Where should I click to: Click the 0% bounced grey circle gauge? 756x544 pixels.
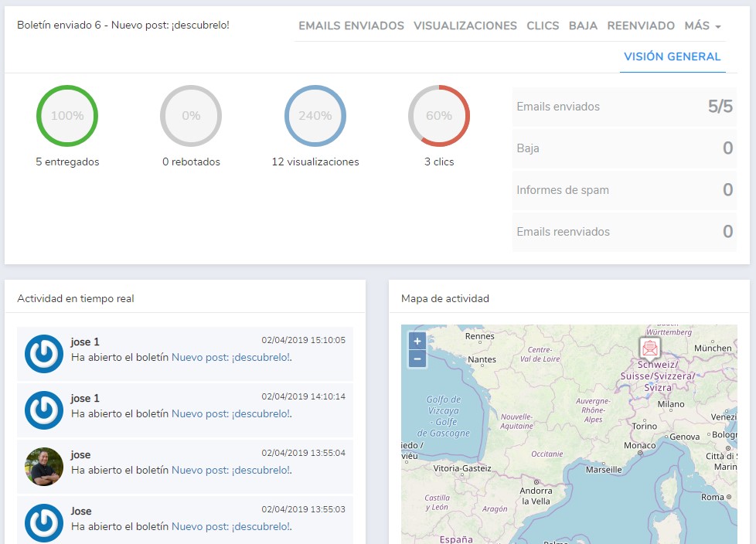[x=191, y=116]
